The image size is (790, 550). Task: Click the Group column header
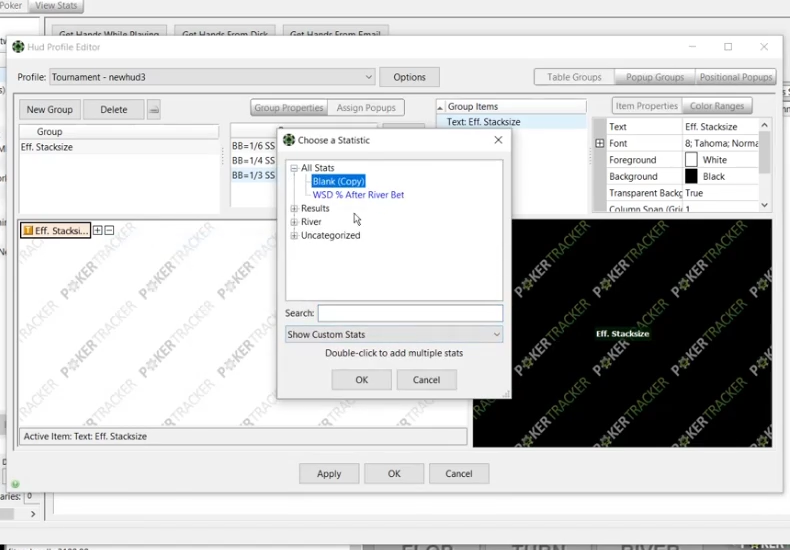coord(119,131)
